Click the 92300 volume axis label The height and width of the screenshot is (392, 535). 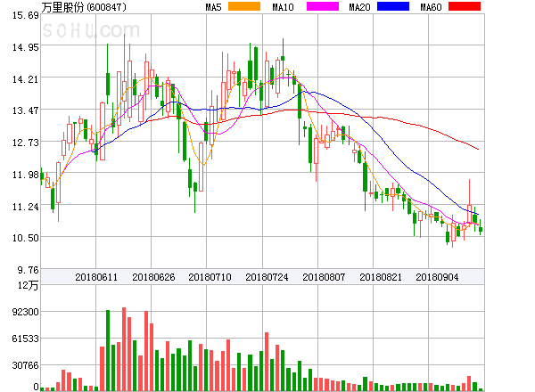(26, 313)
